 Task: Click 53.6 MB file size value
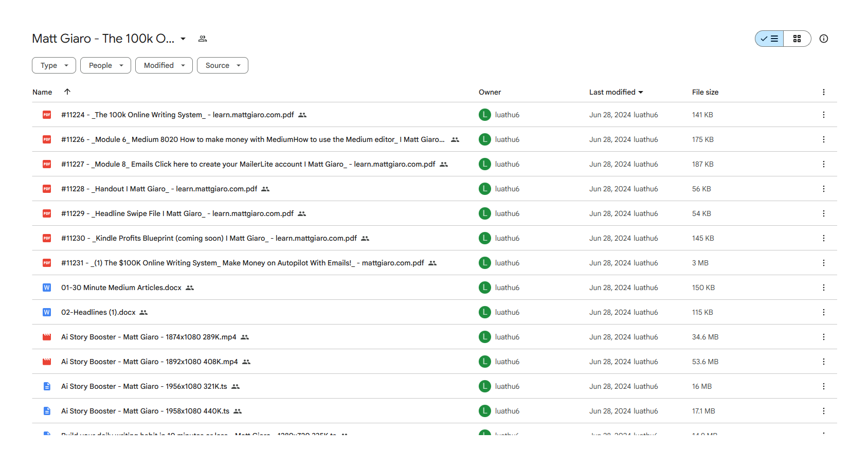pyautogui.click(x=705, y=362)
